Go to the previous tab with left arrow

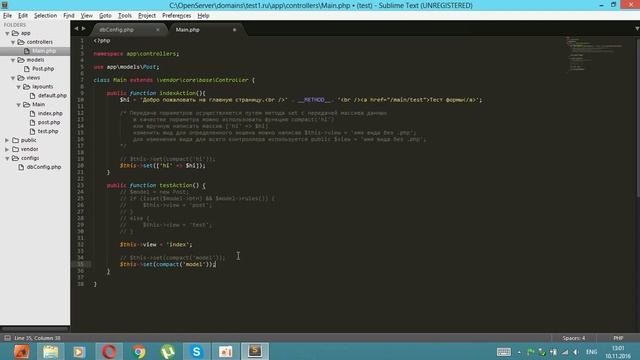pyautogui.click(x=76, y=29)
